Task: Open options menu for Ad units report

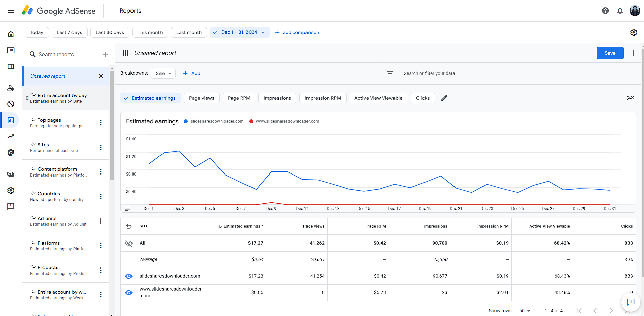Action: coord(101,221)
